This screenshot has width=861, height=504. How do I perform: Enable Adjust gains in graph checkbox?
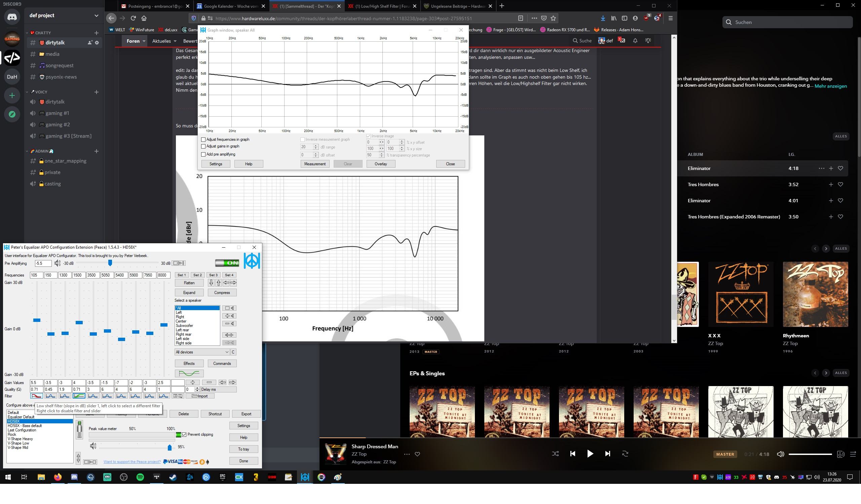203,146
